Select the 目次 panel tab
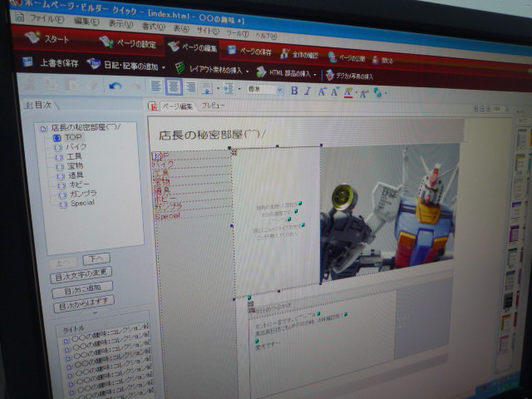This screenshot has height=399, width=532. (x=39, y=105)
